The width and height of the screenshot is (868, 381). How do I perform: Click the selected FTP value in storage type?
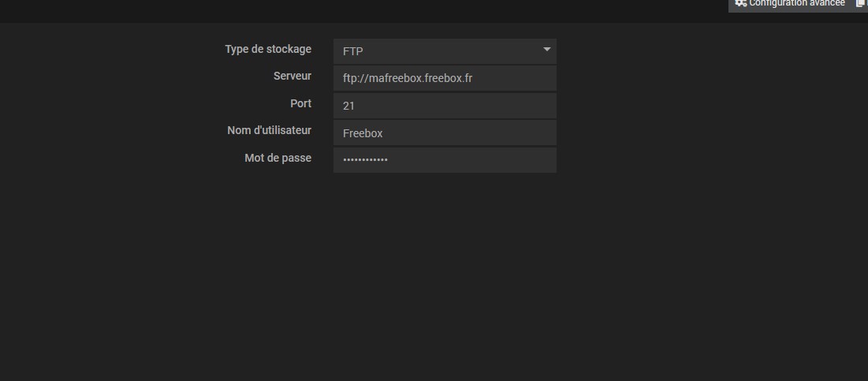pos(353,51)
